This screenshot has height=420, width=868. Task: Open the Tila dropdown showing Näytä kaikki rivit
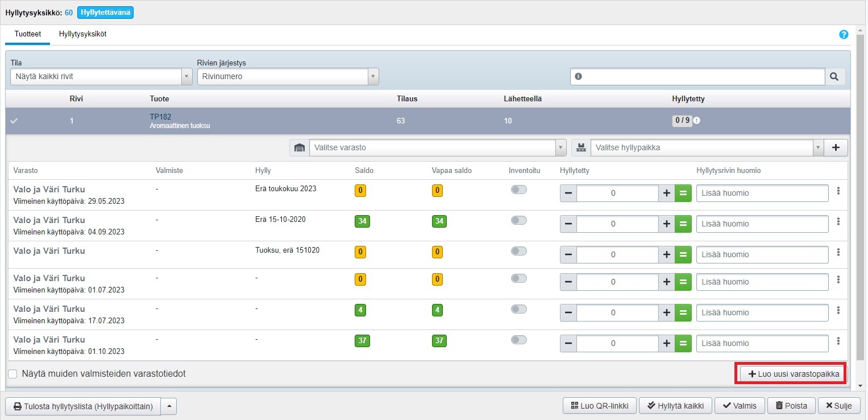[101, 76]
